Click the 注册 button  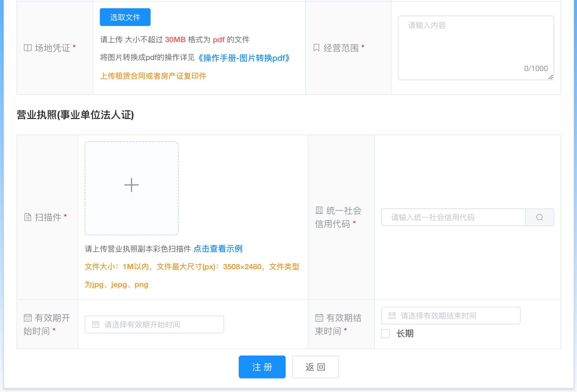(x=262, y=367)
